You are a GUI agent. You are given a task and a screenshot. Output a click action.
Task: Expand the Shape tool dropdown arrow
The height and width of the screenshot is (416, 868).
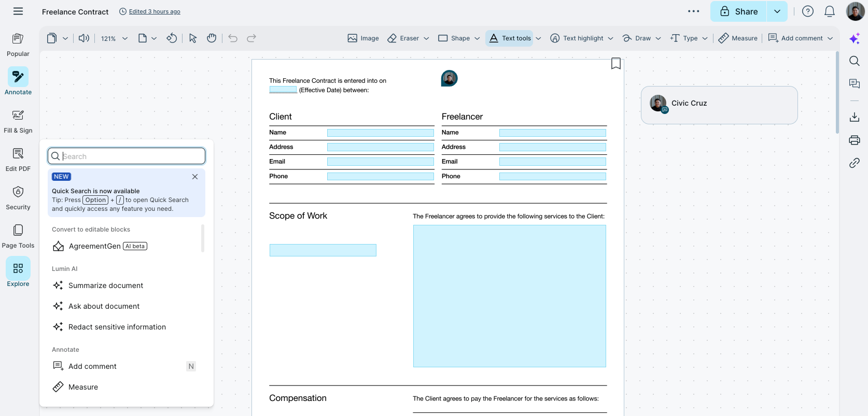pos(477,38)
